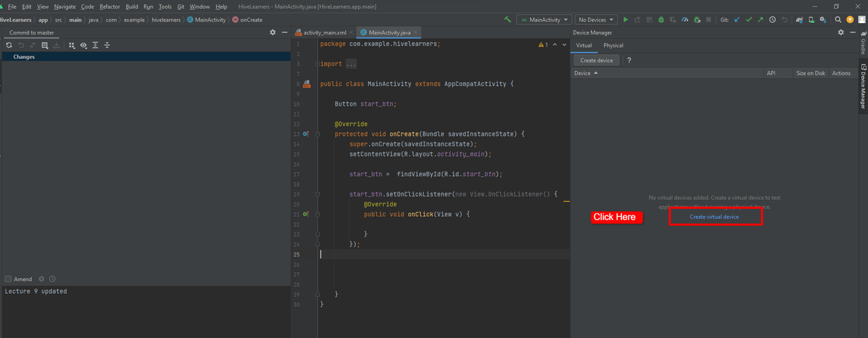Open the No Devices dropdown
Screen dimensions: 868x338
[597, 20]
